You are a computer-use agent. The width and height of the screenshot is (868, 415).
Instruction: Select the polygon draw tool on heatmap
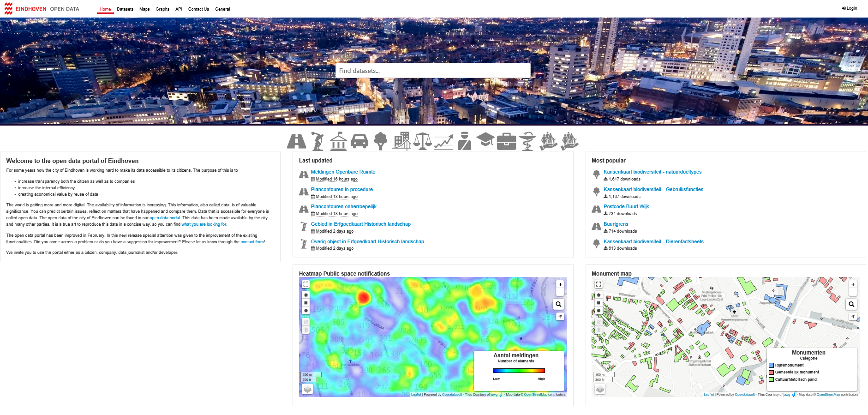tap(305, 295)
